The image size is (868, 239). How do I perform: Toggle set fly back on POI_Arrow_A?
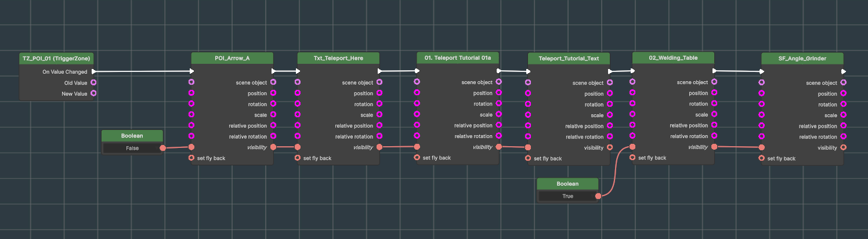[191, 158]
